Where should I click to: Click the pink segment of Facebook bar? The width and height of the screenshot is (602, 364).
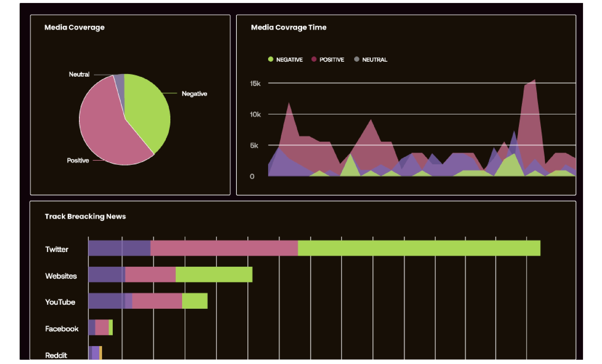point(102,327)
